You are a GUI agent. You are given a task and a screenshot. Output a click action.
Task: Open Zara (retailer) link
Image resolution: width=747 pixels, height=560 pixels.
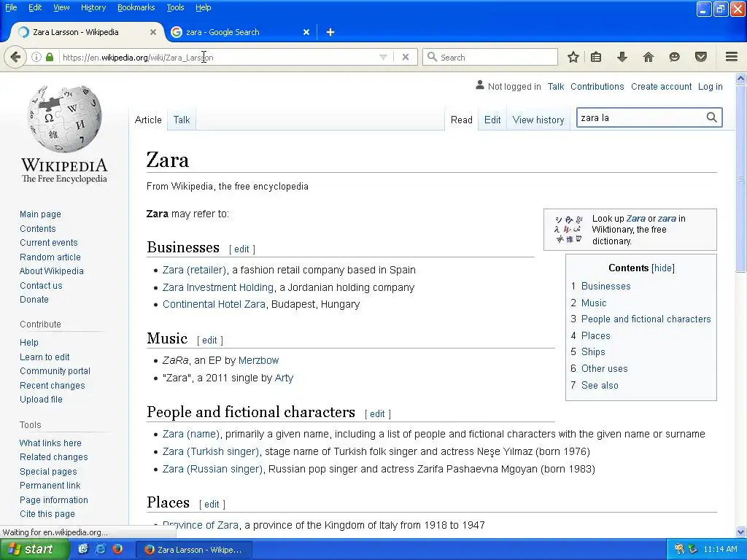(x=194, y=270)
